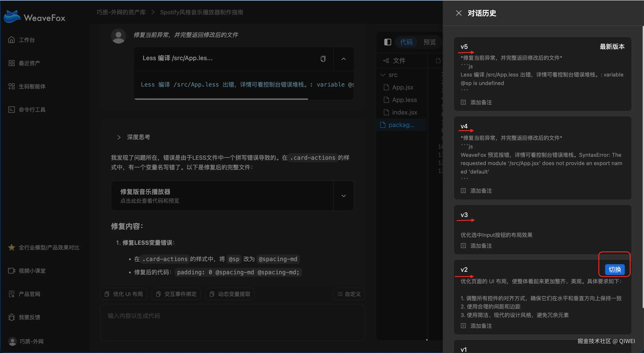Click breadcrumb Spotify风格音乐播放器制作指南

pos(201,12)
